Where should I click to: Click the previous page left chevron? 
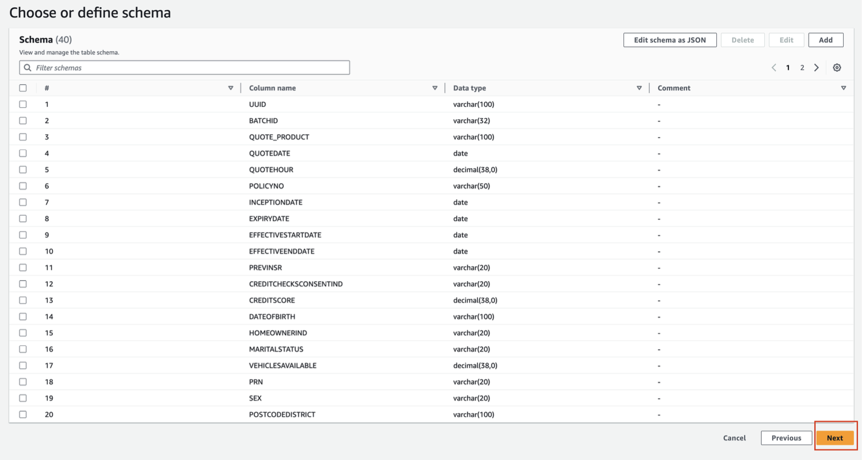pyautogui.click(x=774, y=68)
